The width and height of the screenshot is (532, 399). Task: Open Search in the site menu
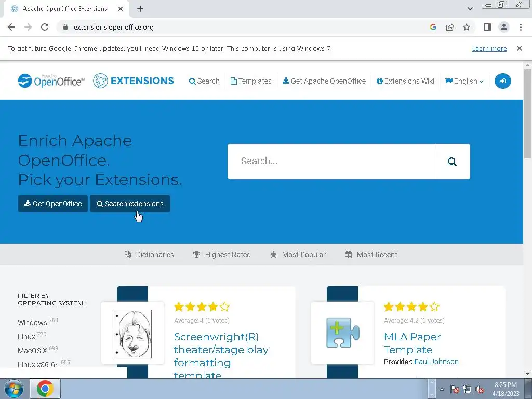coord(204,81)
